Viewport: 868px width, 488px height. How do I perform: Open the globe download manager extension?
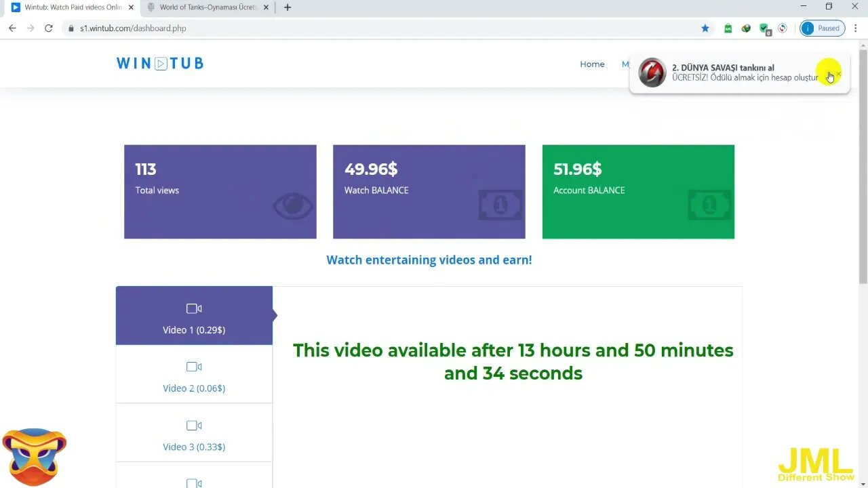[746, 28]
